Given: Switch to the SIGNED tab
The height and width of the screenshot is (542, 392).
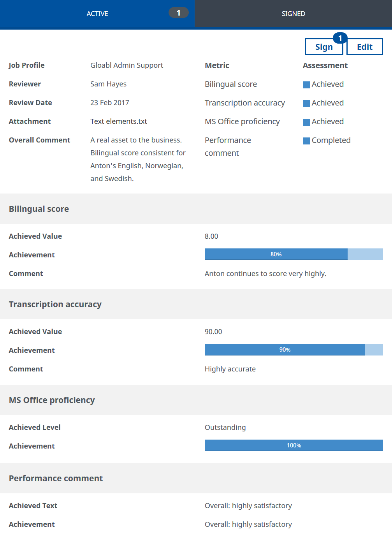Looking at the screenshot, I should tap(293, 14).
